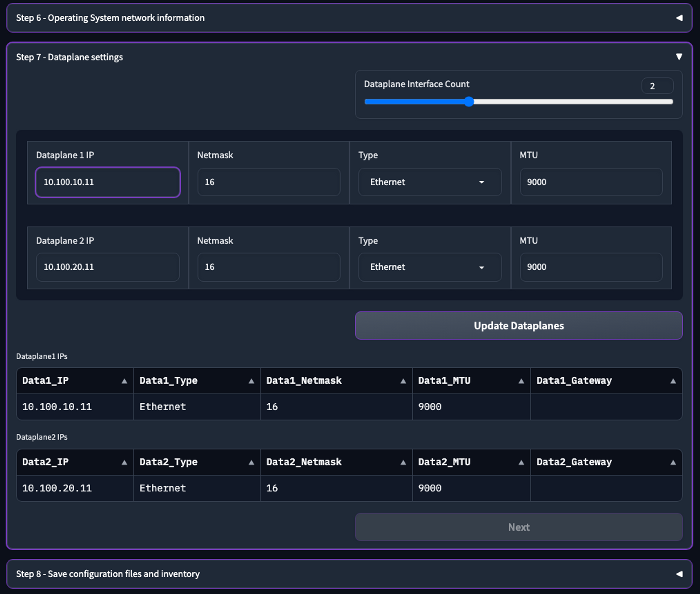
Task: Click the Dataplane 2 IP field
Action: (x=108, y=267)
